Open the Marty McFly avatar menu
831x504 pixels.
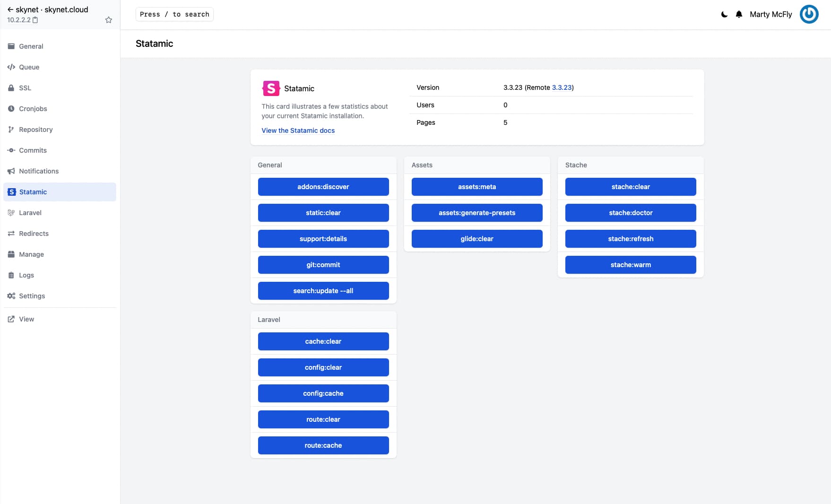coord(809,14)
